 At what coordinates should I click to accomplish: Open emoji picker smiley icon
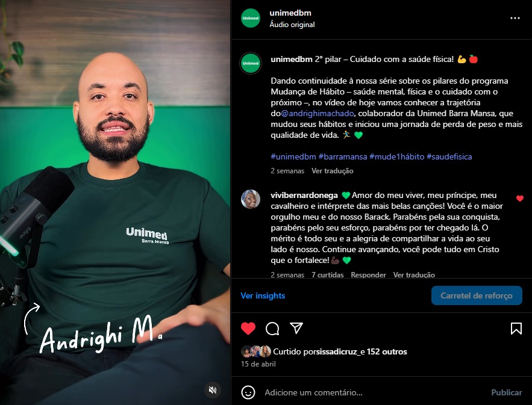248,392
